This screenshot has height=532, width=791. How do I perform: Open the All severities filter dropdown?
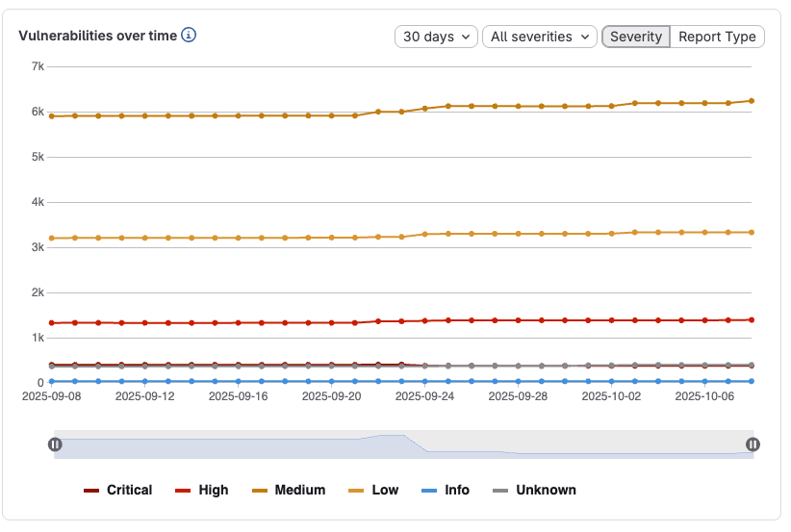[x=539, y=37]
